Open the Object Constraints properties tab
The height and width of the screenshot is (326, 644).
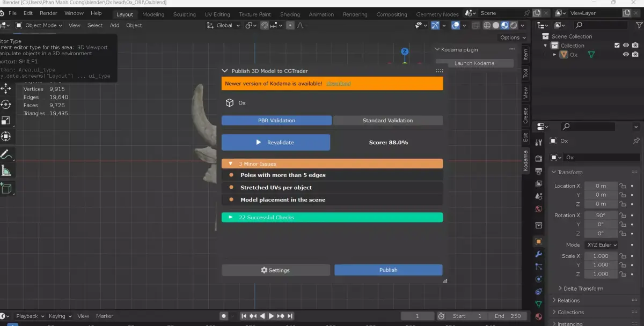539,292
